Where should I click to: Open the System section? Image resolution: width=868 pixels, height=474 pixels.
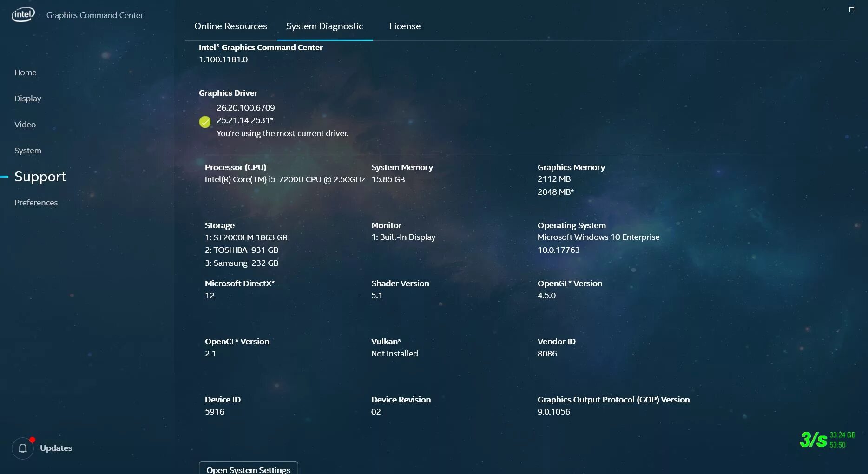pos(28,151)
